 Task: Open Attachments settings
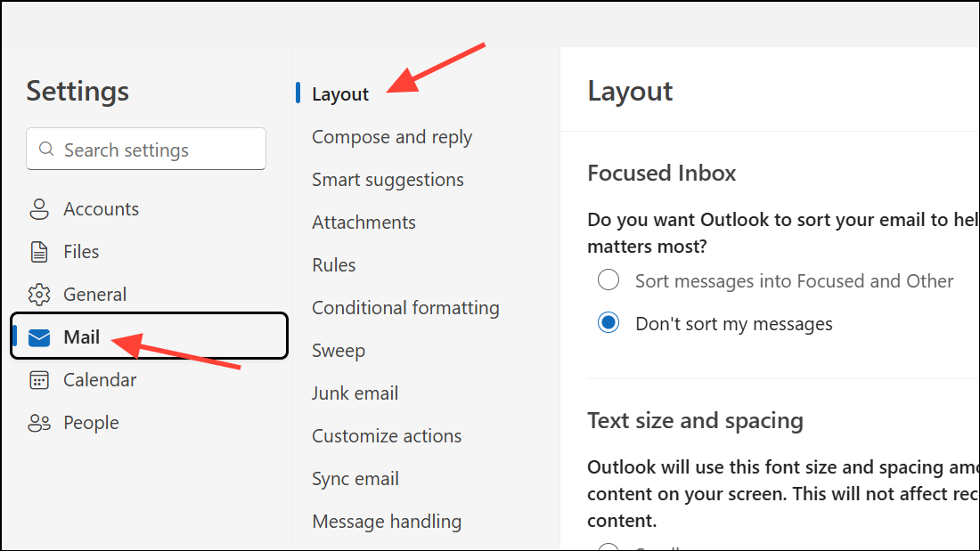[x=363, y=223]
